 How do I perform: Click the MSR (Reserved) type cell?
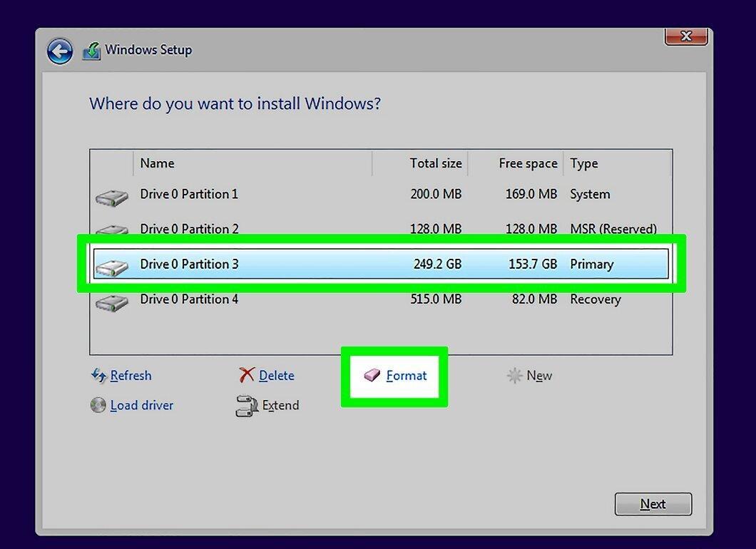[613, 228]
